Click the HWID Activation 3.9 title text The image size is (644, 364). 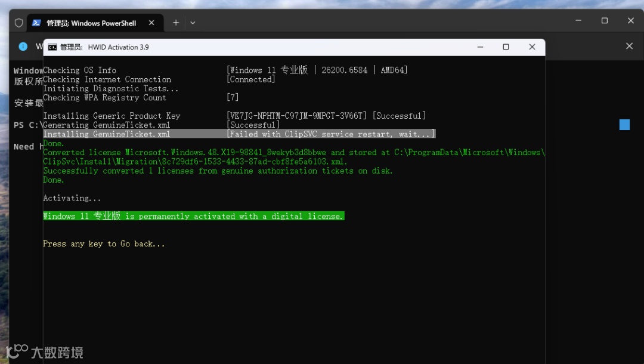click(118, 47)
